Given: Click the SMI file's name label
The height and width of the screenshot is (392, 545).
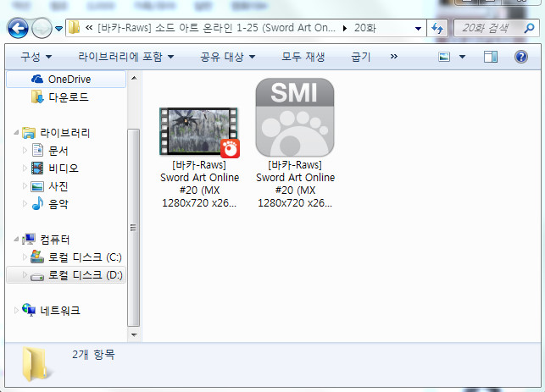Looking at the screenshot, I should [295, 184].
